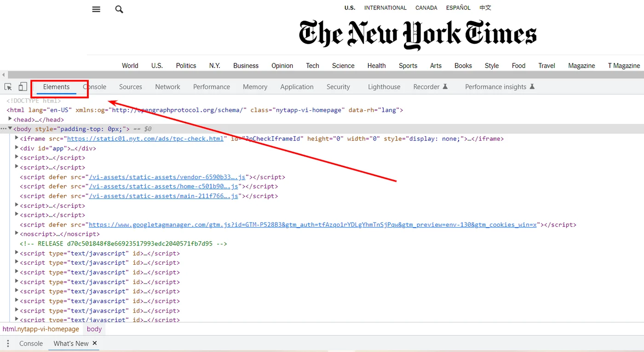Open the Opinion section

click(282, 66)
